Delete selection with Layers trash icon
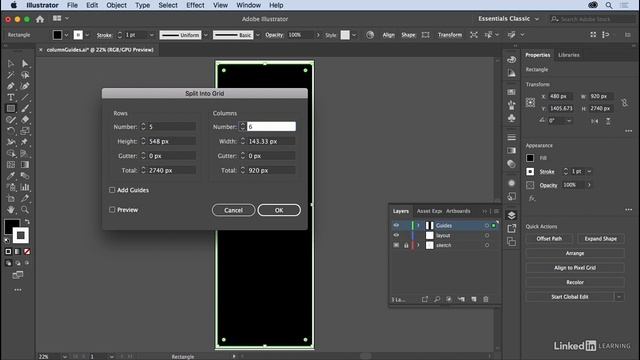 click(486, 299)
